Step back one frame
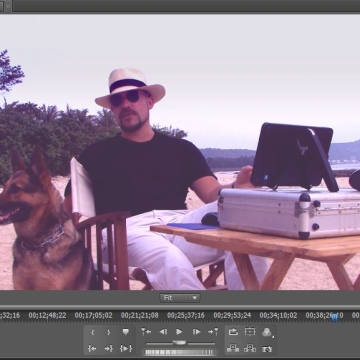 [x=163, y=332]
